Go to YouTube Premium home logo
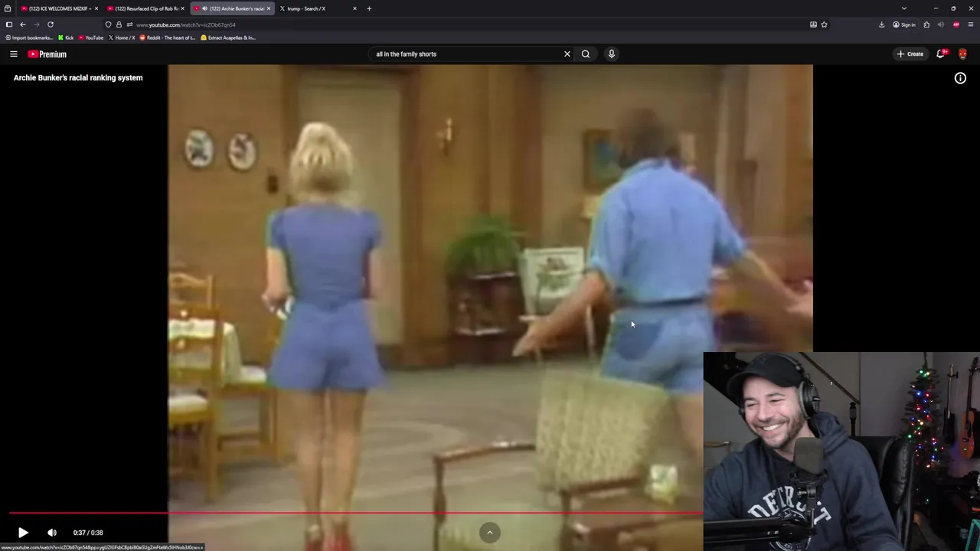 (x=47, y=54)
